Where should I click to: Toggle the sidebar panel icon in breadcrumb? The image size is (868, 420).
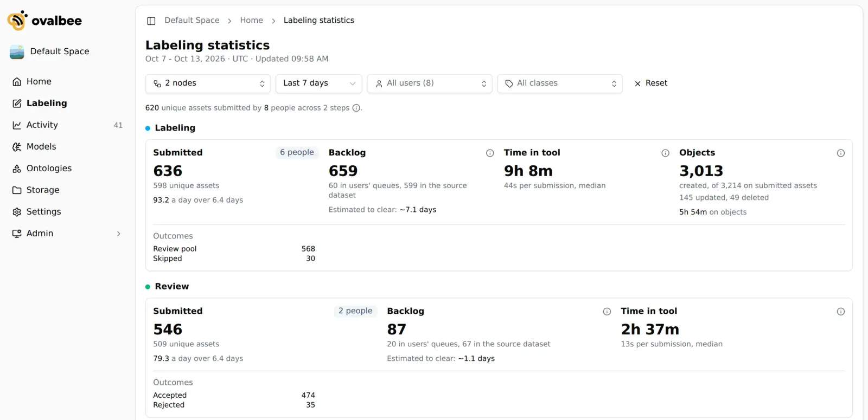(x=151, y=21)
